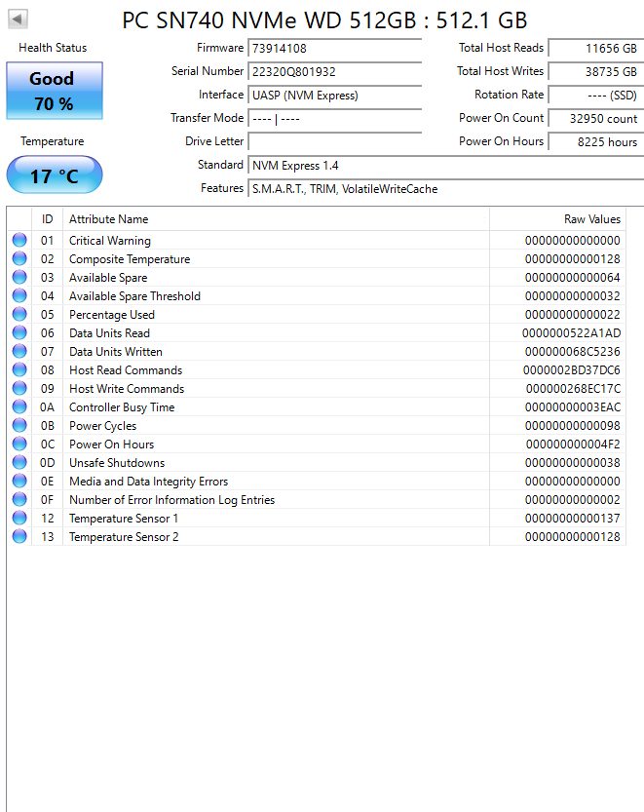This screenshot has height=812, width=644.
Task: Click the Total Host Reads value 11656 GB
Action: tap(596, 48)
